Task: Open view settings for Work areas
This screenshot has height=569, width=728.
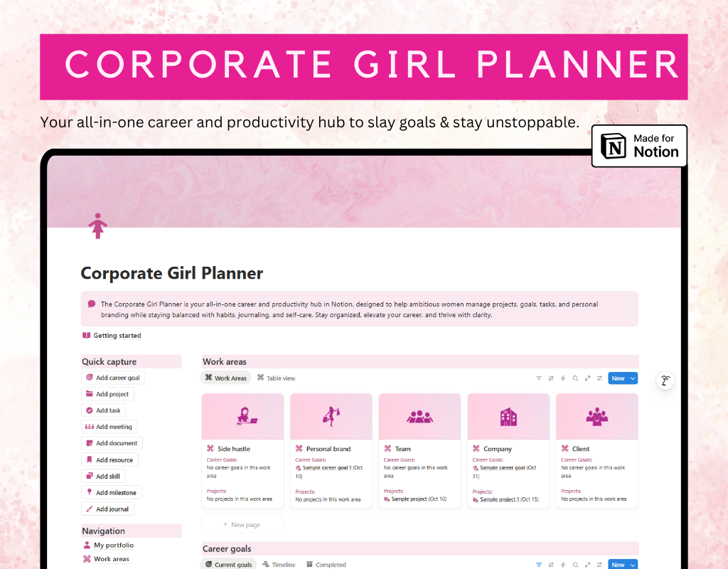Action: pos(599,378)
